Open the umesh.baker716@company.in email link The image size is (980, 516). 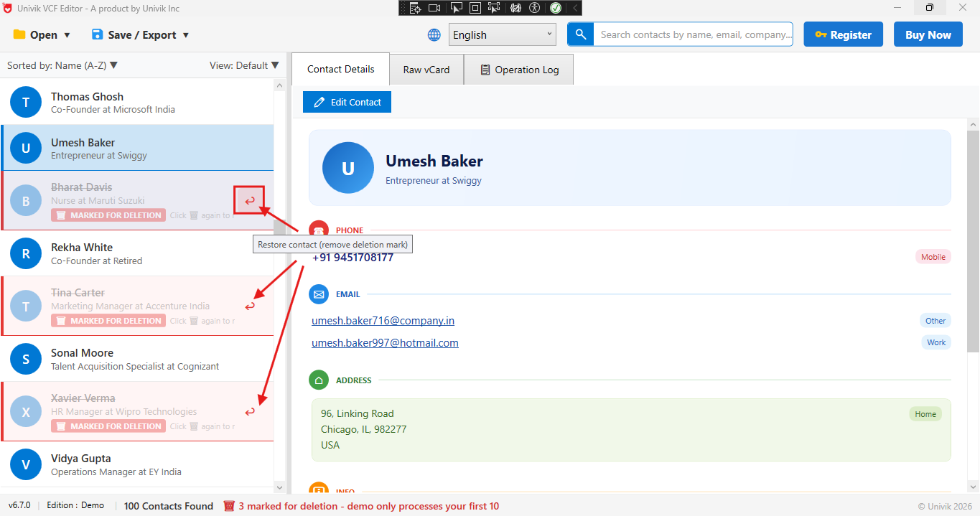(x=383, y=321)
